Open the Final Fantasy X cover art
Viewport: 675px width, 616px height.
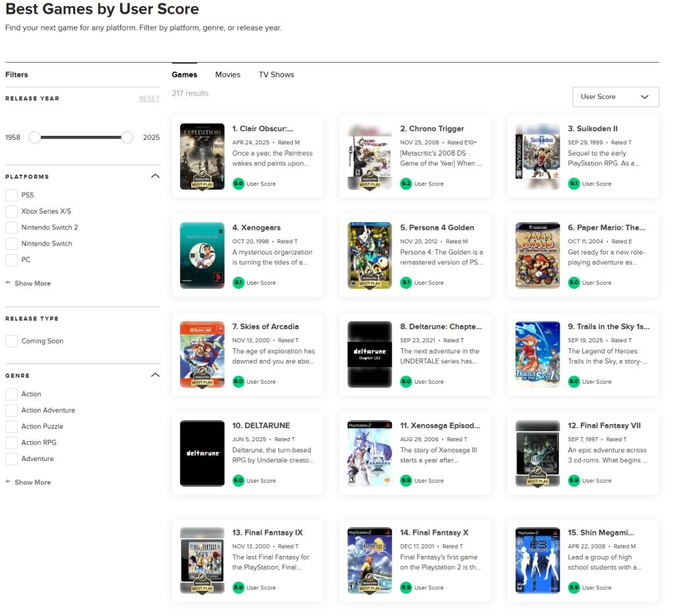click(370, 561)
